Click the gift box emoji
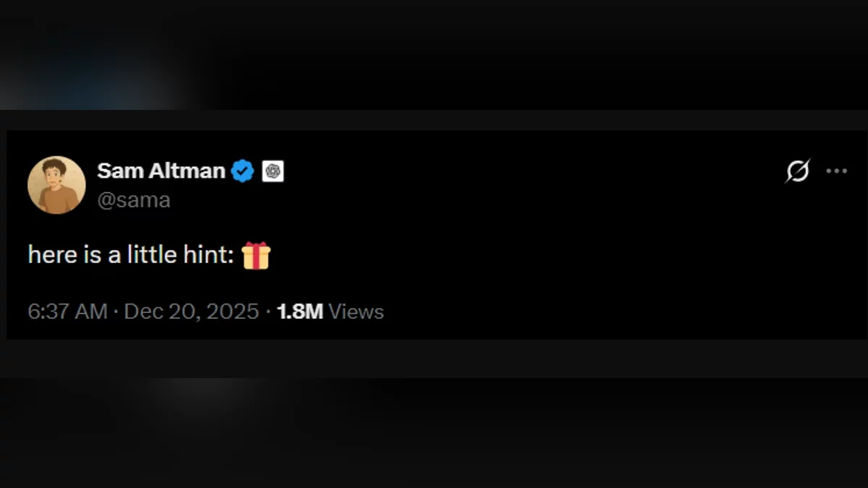868x488 pixels. pos(256,255)
